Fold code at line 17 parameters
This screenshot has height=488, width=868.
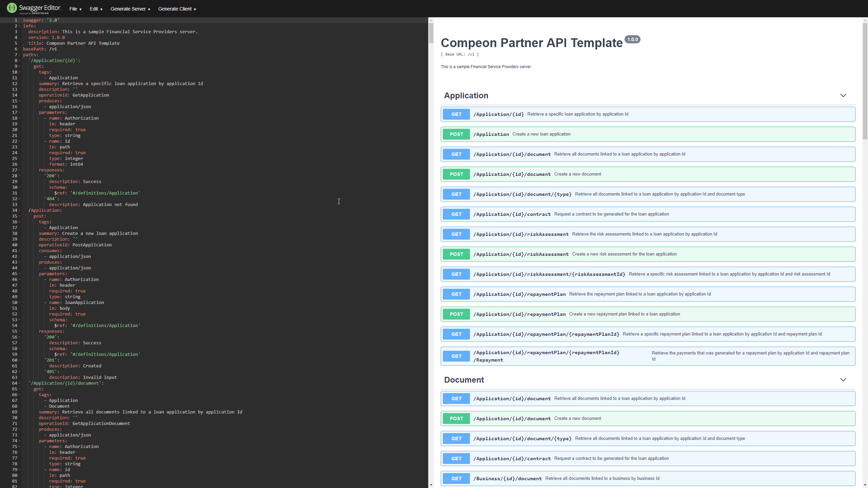pyautogui.click(x=19, y=113)
